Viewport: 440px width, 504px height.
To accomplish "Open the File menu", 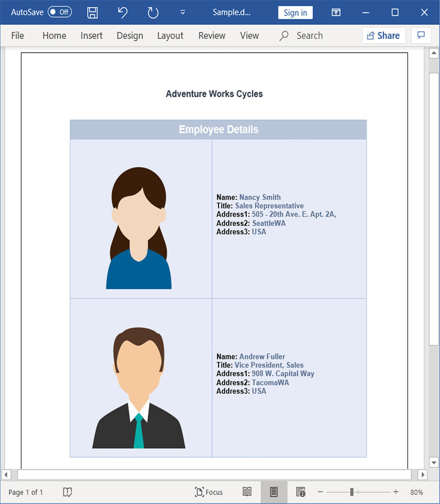I will (x=17, y=35).
